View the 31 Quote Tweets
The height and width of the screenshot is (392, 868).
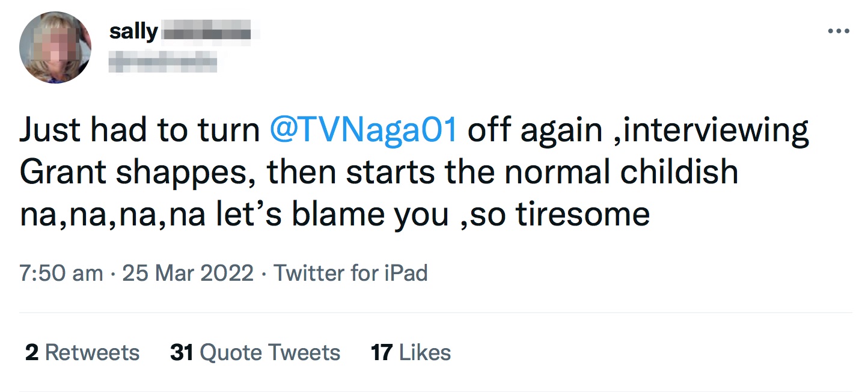(x=255, y=352)
